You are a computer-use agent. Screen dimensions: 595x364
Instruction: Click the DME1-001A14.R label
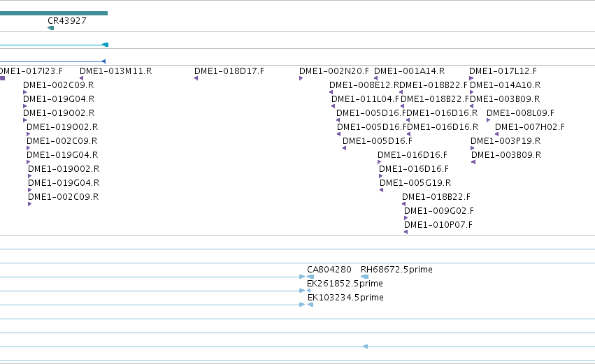(410, 71)
